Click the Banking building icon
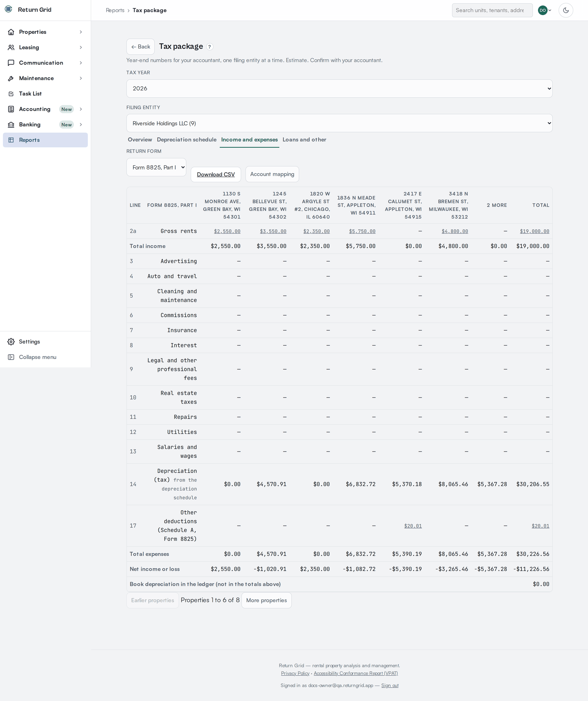 [11, 125]
